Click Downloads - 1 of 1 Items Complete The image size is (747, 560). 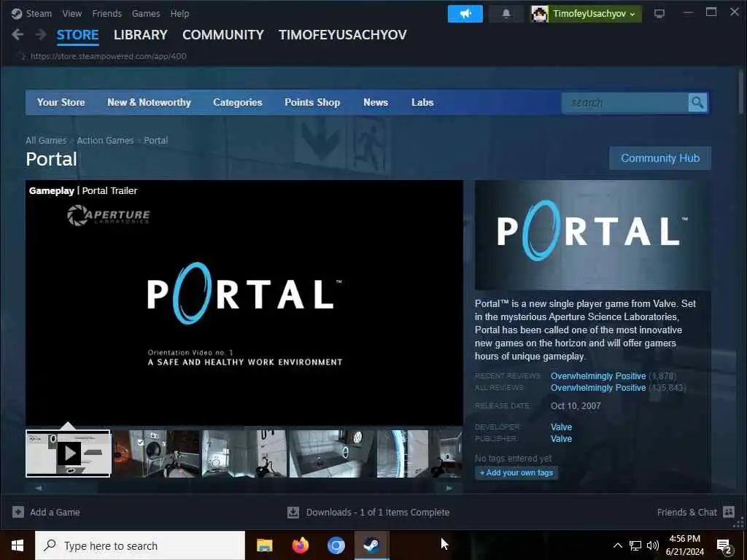pyautogui.click(x=377, y=513)
